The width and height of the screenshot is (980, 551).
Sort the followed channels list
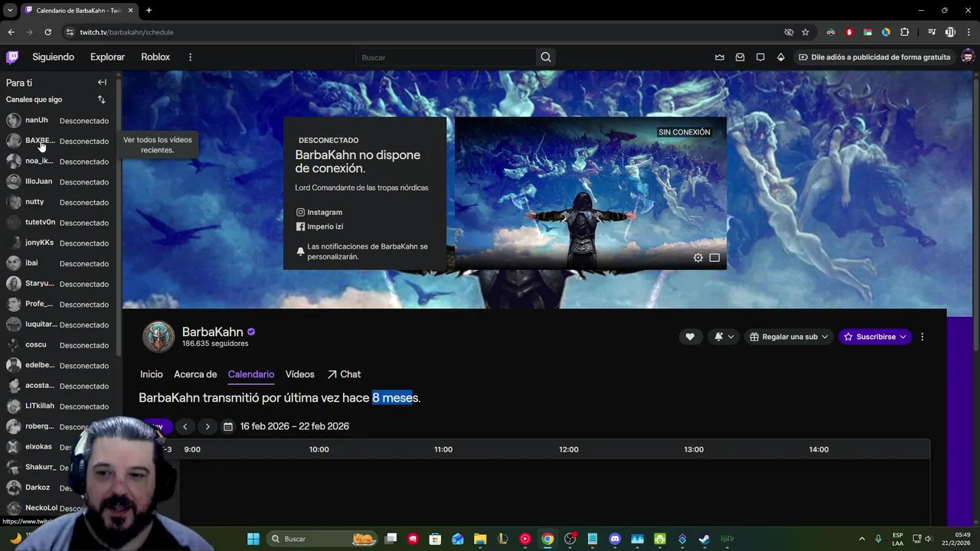coord(101,99)
